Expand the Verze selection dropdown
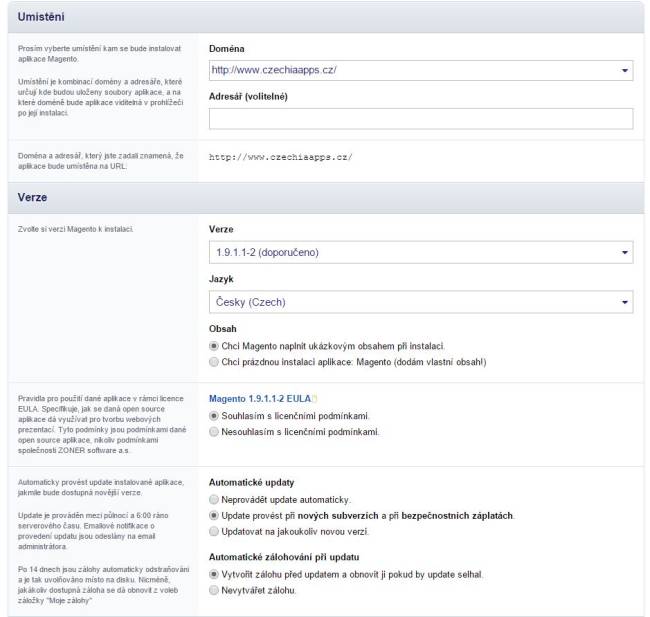 (x=420, y=253)
